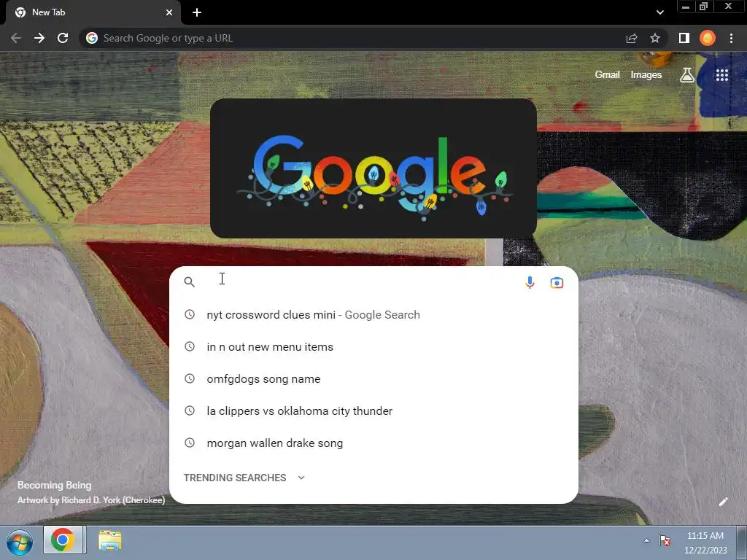Open the Images link
Image resolution: width=747 pixels, height=560 pixels.
click(x=646, y=75)
